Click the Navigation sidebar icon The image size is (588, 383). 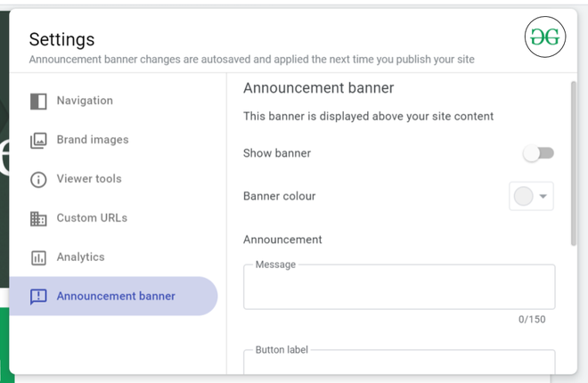pos(38,101)
